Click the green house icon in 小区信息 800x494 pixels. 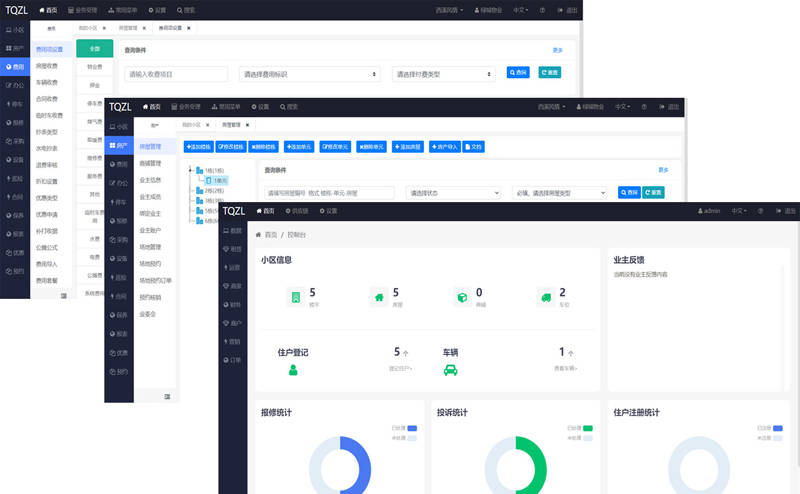(379, 297)
